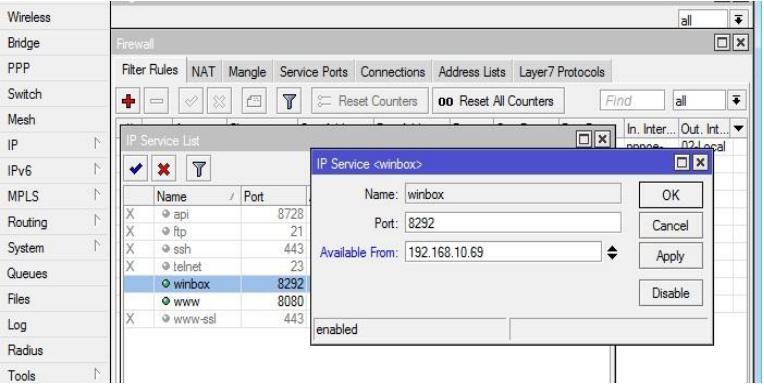Select the winbox service row

tap(216, 284)
